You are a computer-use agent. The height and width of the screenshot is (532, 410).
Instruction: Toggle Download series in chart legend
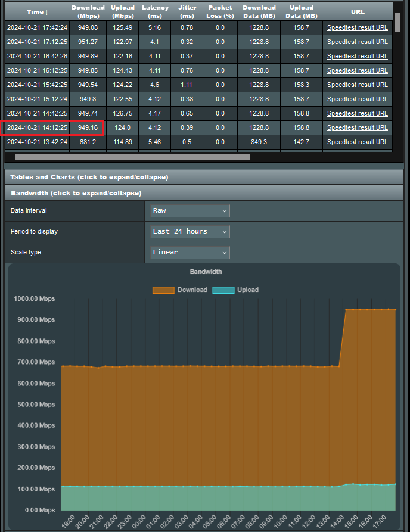click(180, 290)
